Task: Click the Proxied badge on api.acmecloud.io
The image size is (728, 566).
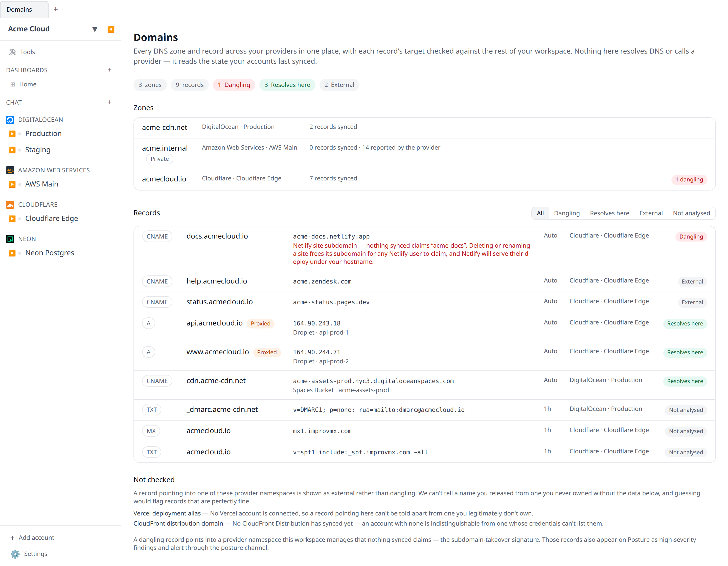Action: pos(261,324)
